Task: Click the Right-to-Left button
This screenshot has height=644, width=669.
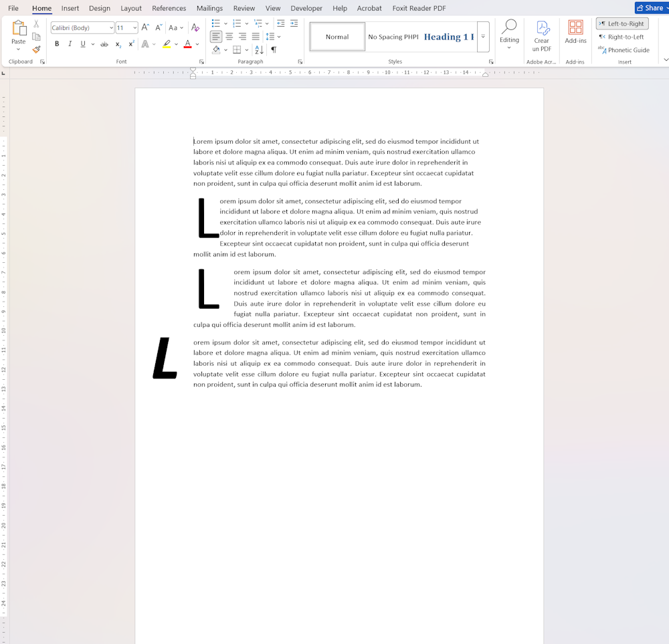Action: click(622, 37)
